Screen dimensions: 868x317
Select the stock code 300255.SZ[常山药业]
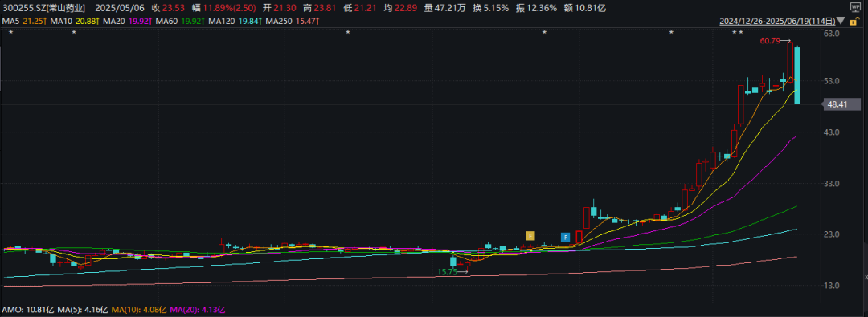coord(43,8)
